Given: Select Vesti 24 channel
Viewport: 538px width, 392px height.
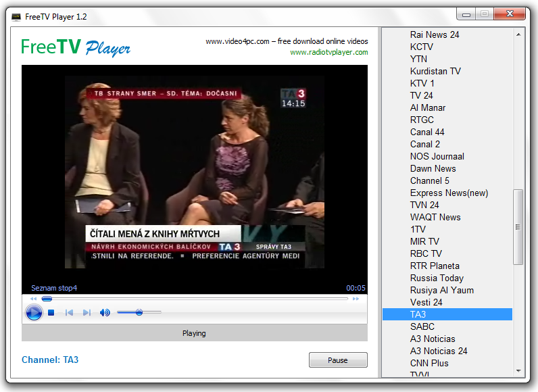Looking at the screenshot, I should 447,303.
